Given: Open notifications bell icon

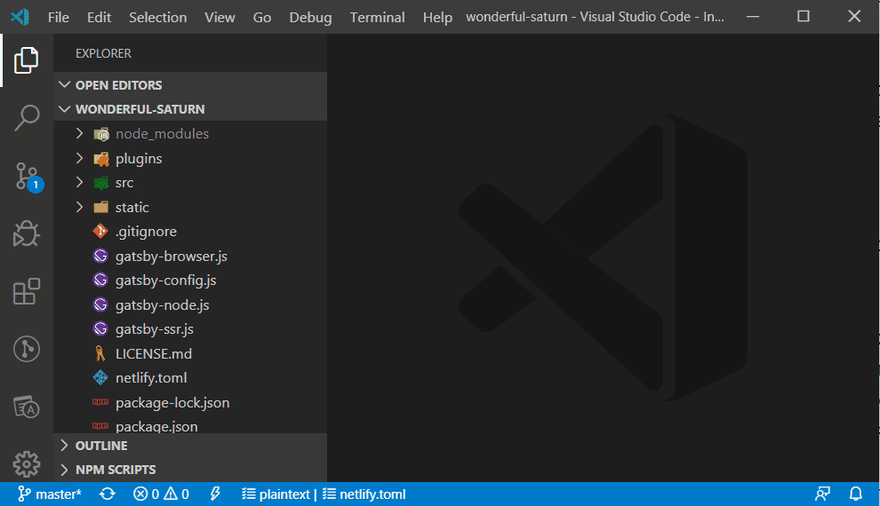Looking at the screenshot, I should (x=856, y=494).
